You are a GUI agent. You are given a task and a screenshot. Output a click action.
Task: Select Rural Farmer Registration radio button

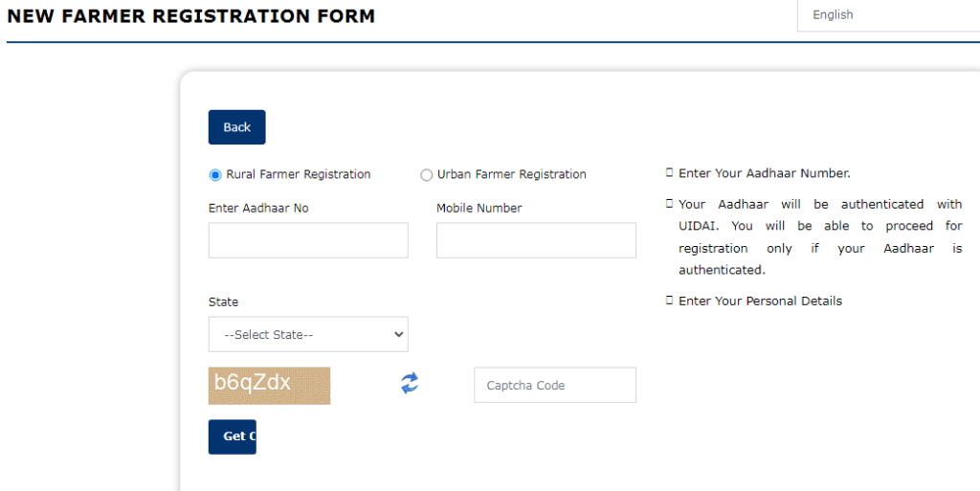coord(215,175)
